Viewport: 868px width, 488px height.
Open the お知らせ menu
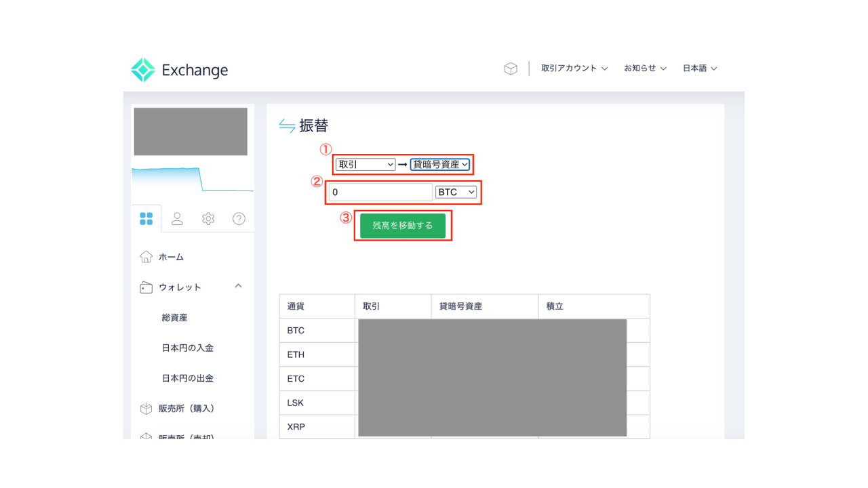coord(644,68)
